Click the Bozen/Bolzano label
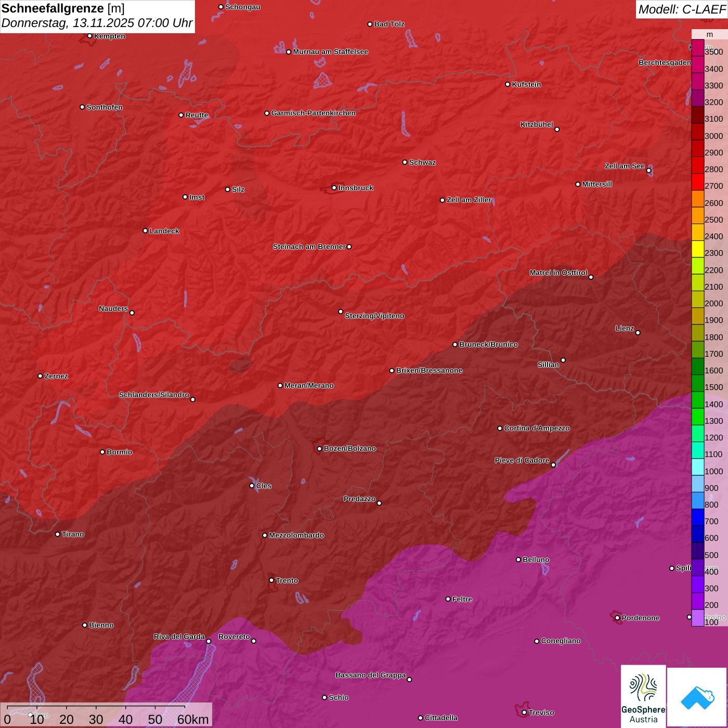 pyautogui.click(x=349, y=448)
